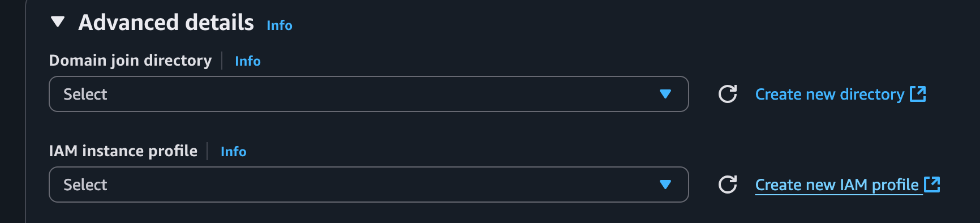Click the divider beside IAM instance profile Info

[x=208, y=151]
